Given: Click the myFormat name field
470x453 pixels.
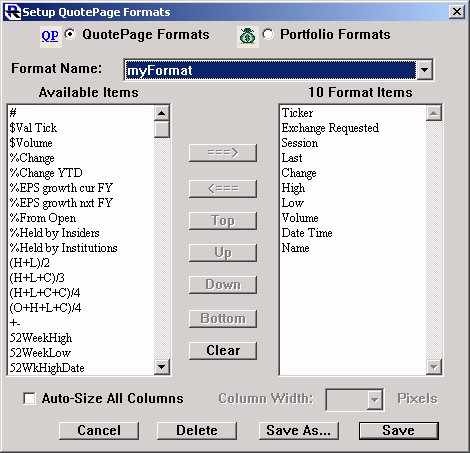Looking at the screenshot, I should coord(270,70).
